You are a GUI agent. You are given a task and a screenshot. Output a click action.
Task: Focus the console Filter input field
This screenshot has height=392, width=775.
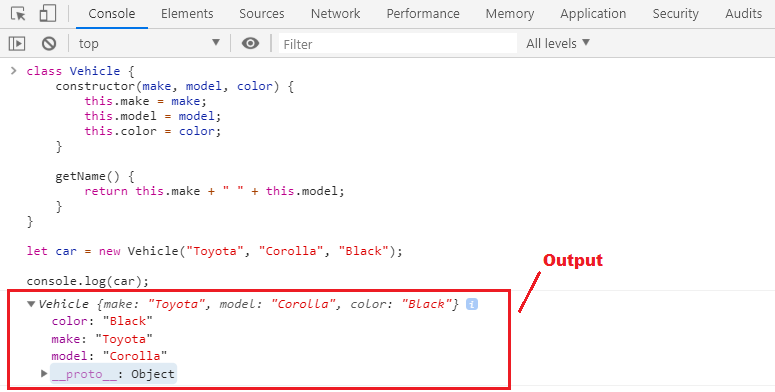pos(398,44)
